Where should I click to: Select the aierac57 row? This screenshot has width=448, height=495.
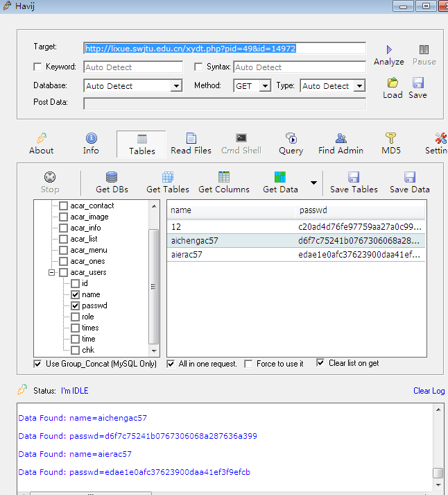(296, 255)
